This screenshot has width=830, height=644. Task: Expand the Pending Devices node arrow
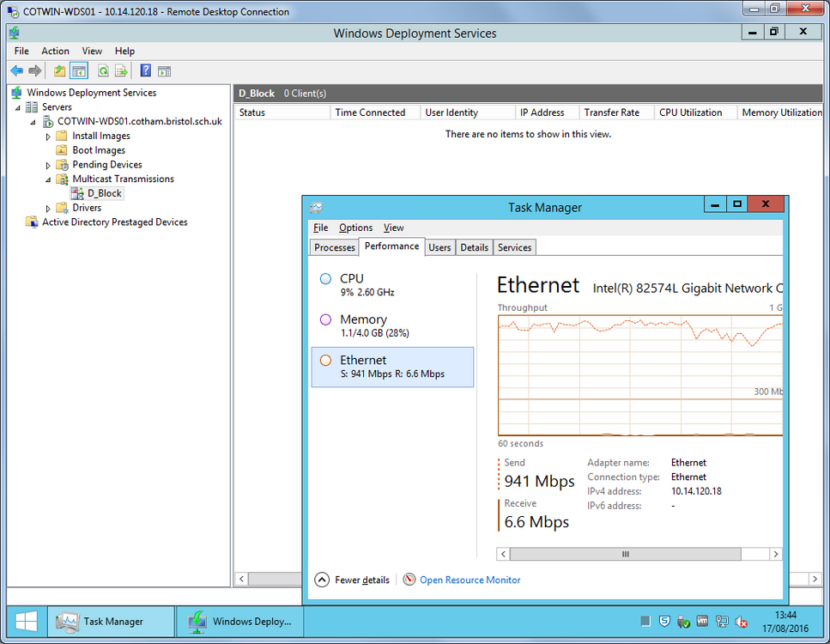(48, 165)
